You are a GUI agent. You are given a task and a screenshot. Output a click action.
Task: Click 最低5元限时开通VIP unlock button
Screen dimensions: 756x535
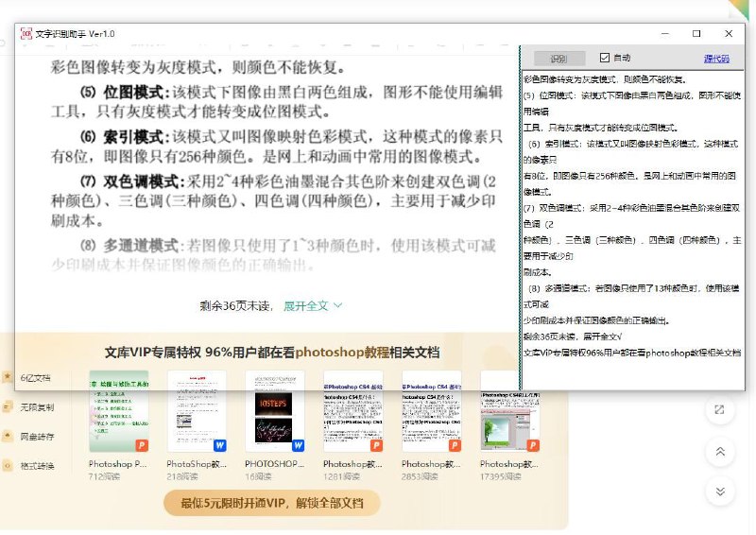click(x=272, y=503)
